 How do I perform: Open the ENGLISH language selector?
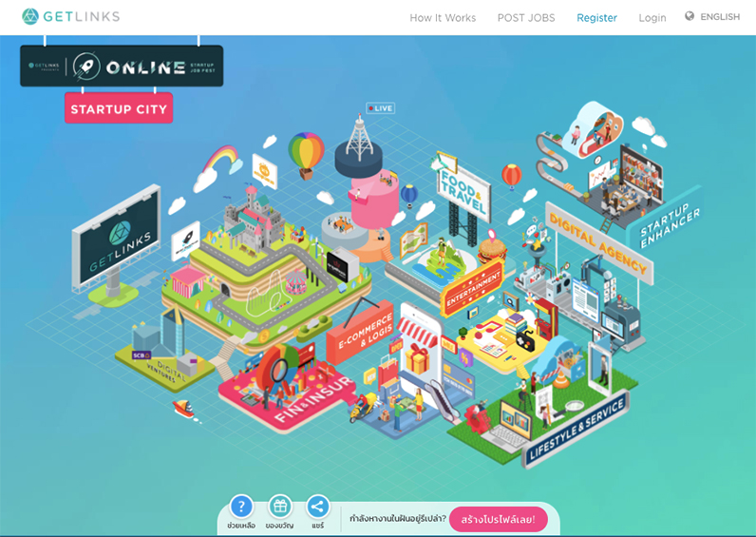(719, 17)
